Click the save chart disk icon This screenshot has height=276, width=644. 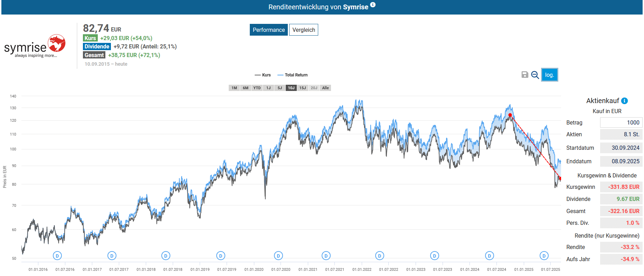click(524, 75)
